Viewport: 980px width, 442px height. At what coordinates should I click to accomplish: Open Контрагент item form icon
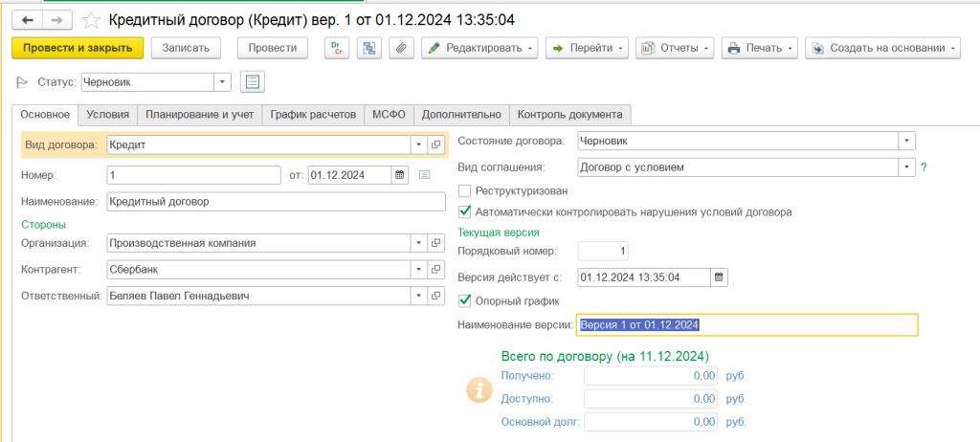pyautogui.click(x=435, y=270)
